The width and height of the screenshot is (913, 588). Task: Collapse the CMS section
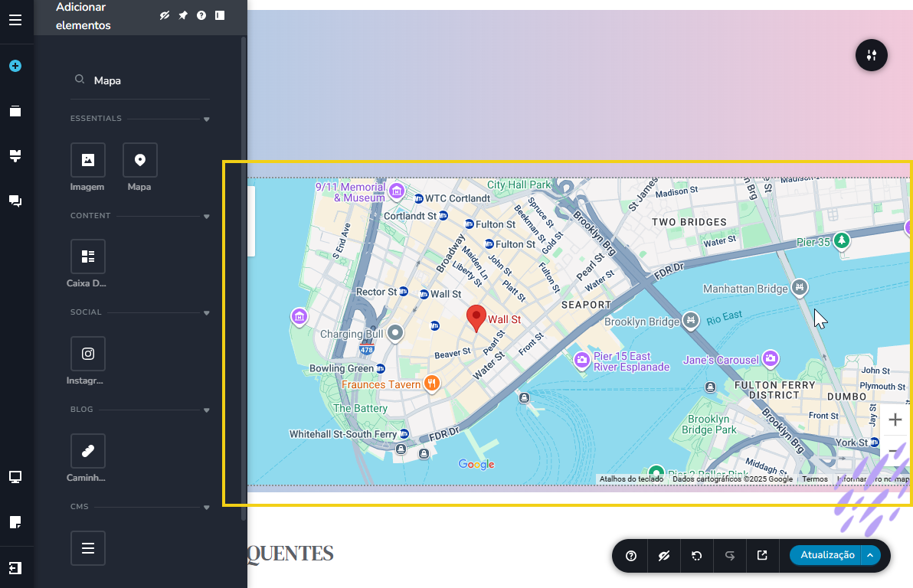(x=206, y=508)
